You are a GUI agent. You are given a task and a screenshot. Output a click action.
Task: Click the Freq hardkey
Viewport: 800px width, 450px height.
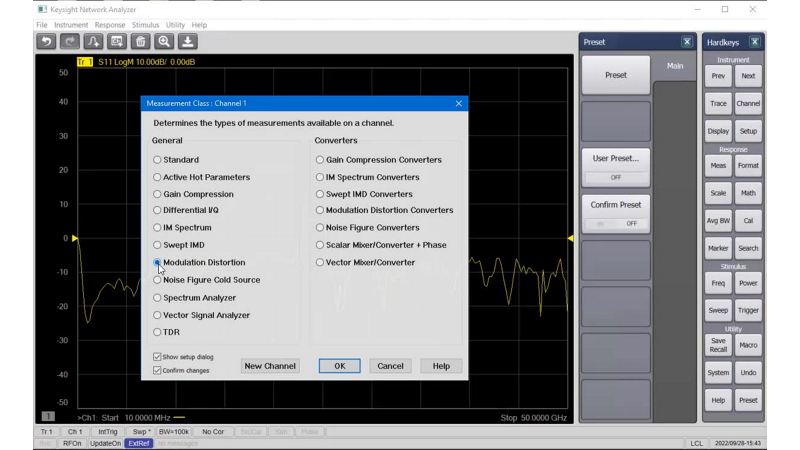point(718,283)
